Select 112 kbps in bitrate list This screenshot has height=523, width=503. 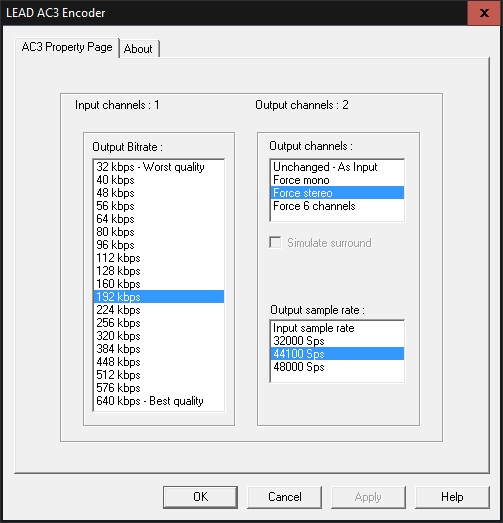pos(159,258)
